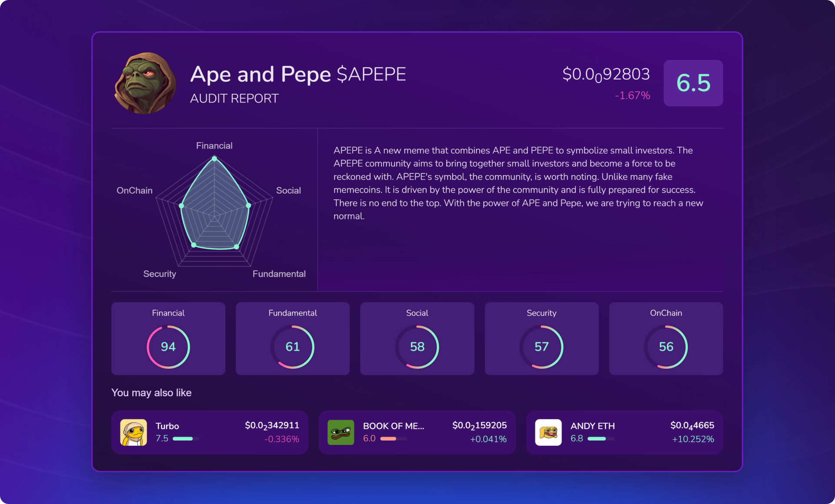This screenshot has height=504, width=835.
Task: Click the ANDY ETH token icon
Action: (548, 432)
